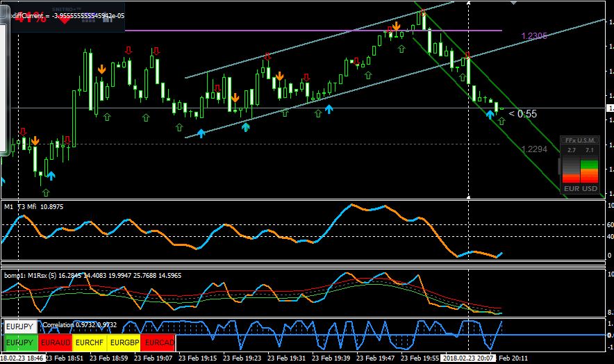Pick the EURGBP correlation pair

point(124,342)
